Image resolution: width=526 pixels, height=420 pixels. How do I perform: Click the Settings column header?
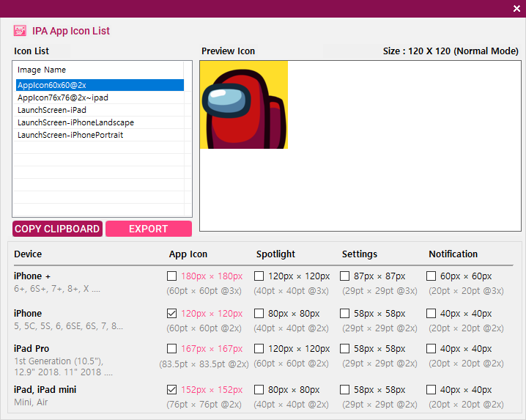(x=360, y=254)
